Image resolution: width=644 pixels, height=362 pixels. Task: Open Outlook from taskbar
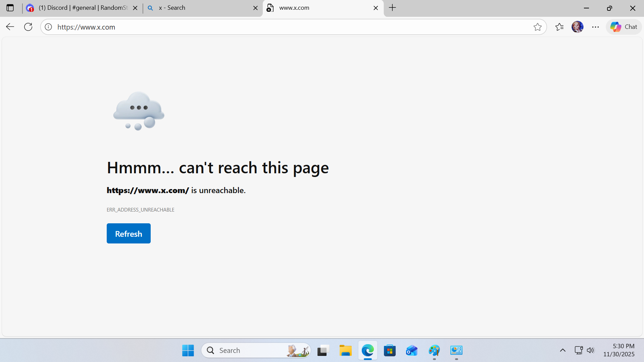pyautogui.click(x=412, y=350)
